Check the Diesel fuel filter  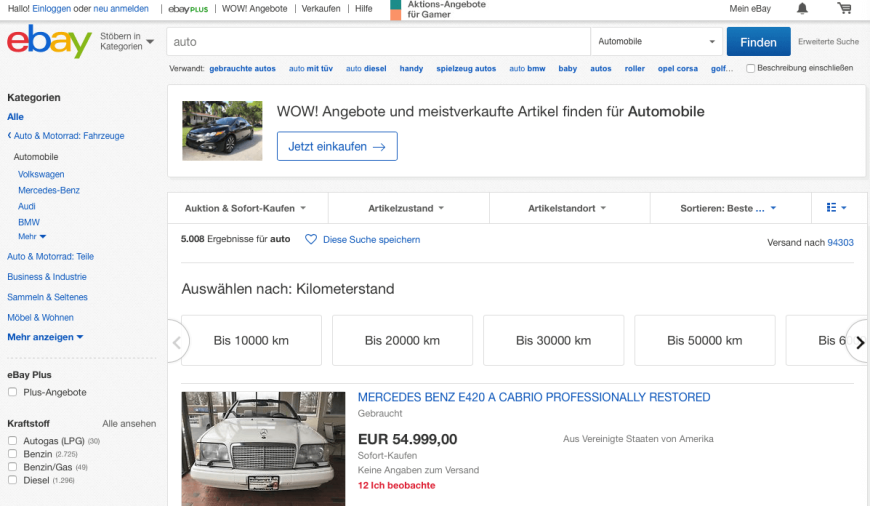12,480
